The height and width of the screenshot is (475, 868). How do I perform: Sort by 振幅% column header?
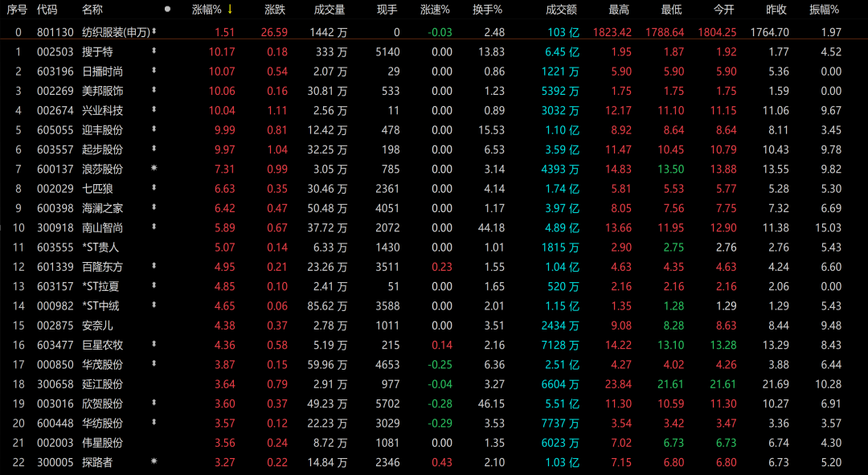825,10
